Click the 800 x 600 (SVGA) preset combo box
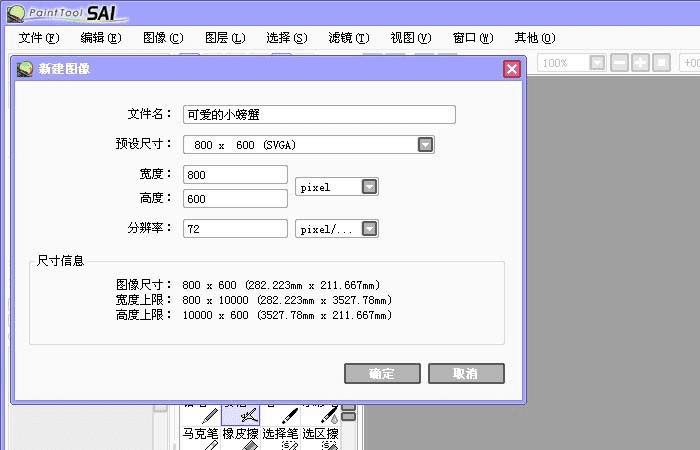This screenshot has width=700, height=450. coord(308,145)
